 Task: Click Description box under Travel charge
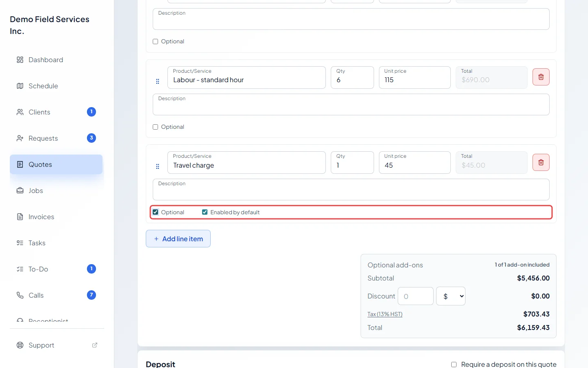tap(351, 189)
